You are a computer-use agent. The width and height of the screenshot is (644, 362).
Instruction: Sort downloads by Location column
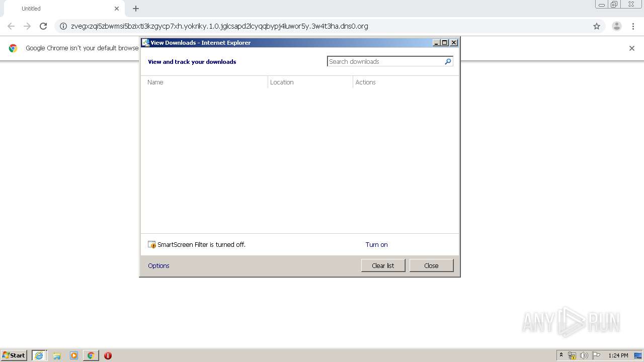coord(310,82)
